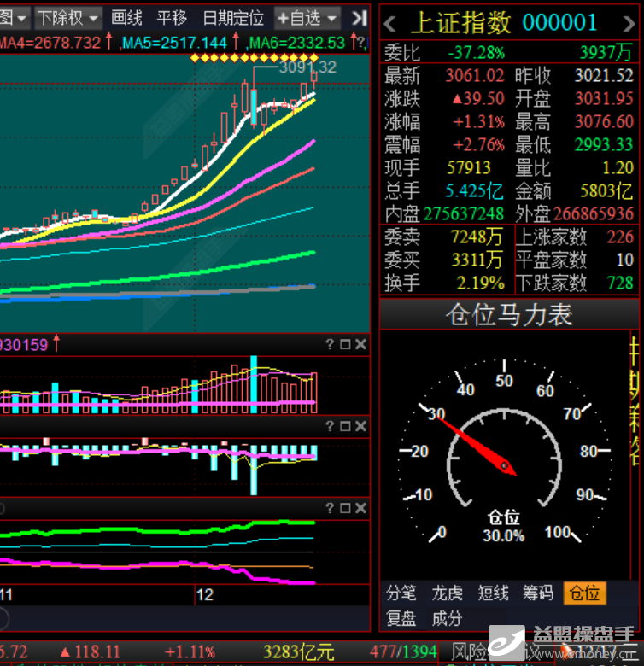The height and width of the screenshot is (666, 644).
Task: Maximize the MACD indicator panel
Action: pyautogui.click(x=345, y=426)
